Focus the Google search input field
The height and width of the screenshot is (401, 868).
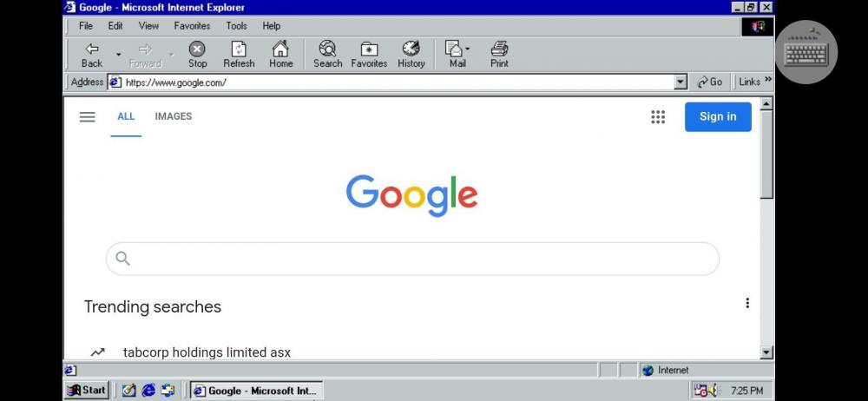pos(412,259)
